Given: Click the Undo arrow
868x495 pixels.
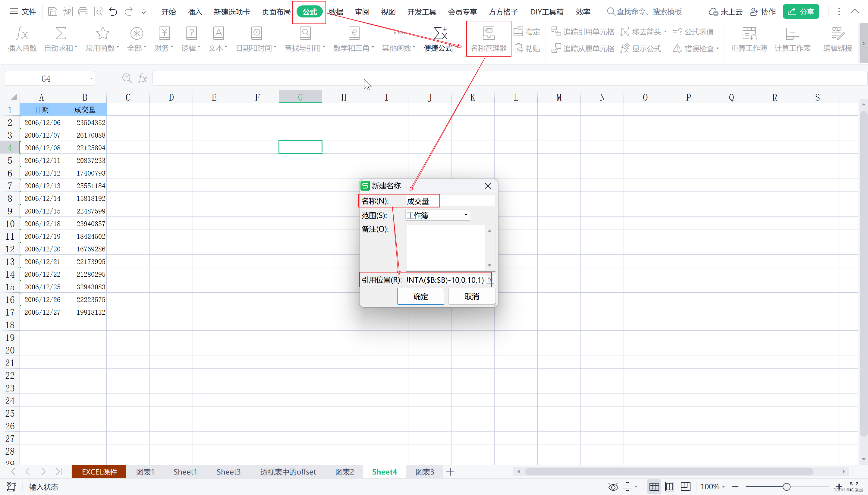Looking at the screenshot, I should (x=113, y=12).
